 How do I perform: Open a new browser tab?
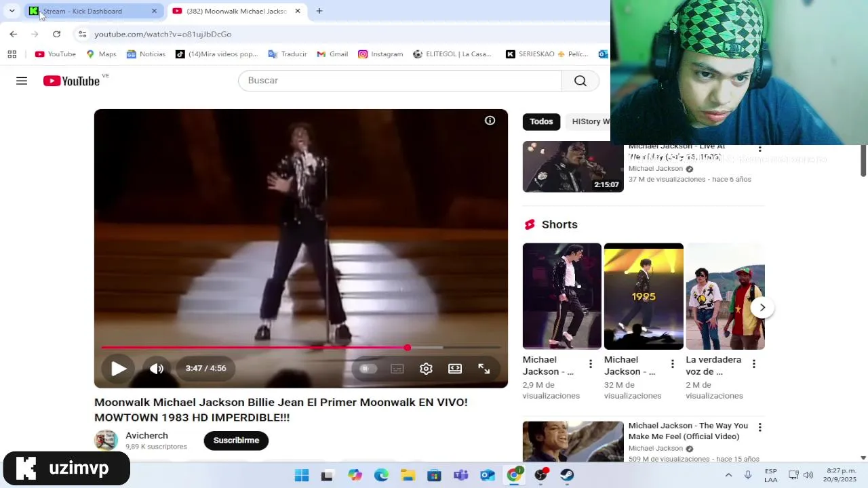(319, 11)
